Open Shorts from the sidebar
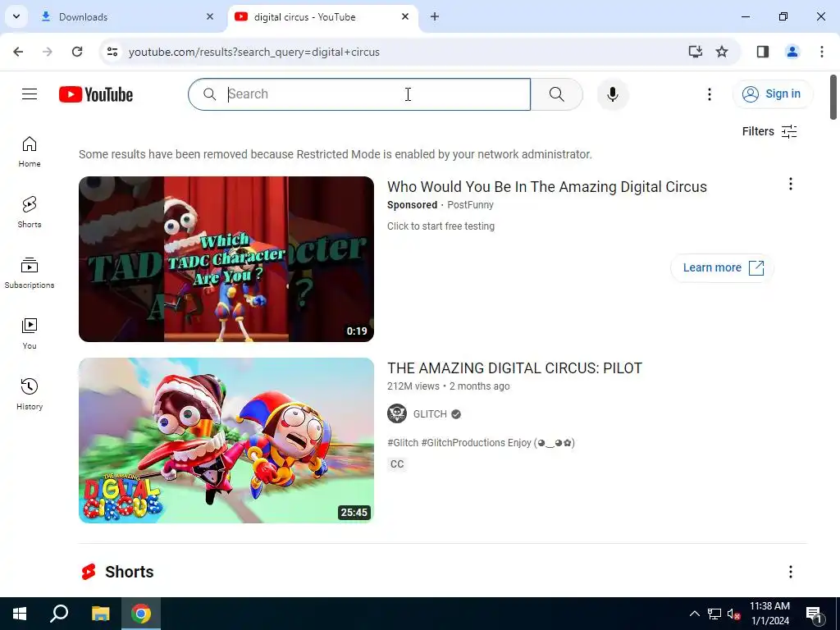The image size is (840, 630). tap(30, 212)
